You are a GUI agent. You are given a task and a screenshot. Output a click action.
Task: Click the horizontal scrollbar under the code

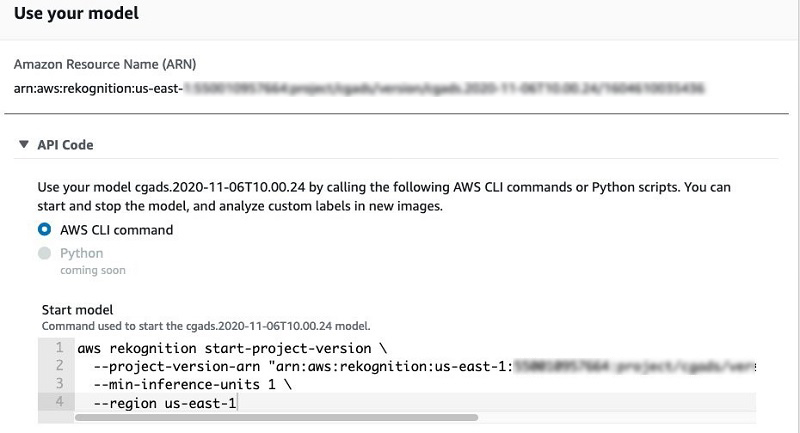point(276,418)
